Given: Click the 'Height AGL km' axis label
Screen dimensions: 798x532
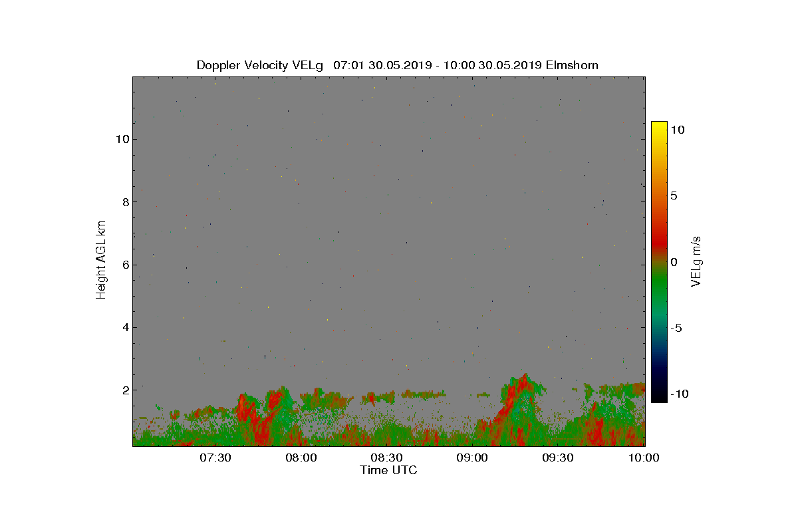Looking at the screenshot, I should pyautogui.click(x=101, y=259).
